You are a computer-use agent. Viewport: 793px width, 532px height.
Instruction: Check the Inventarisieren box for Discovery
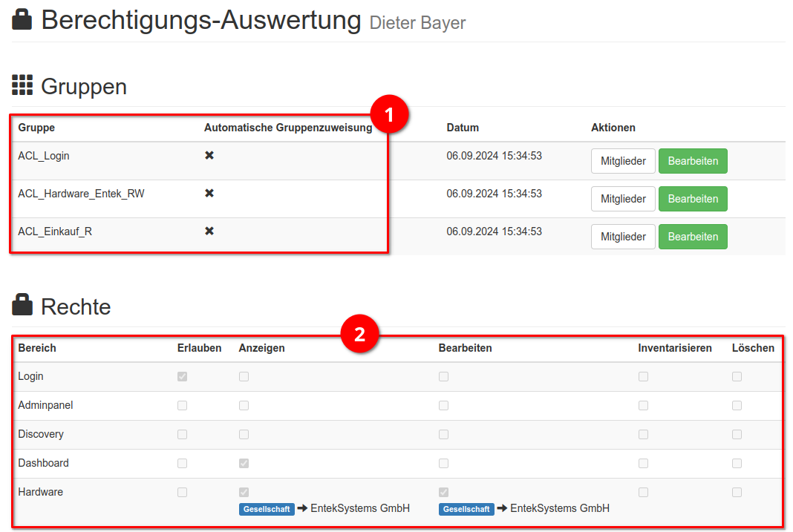pos(643,434)
